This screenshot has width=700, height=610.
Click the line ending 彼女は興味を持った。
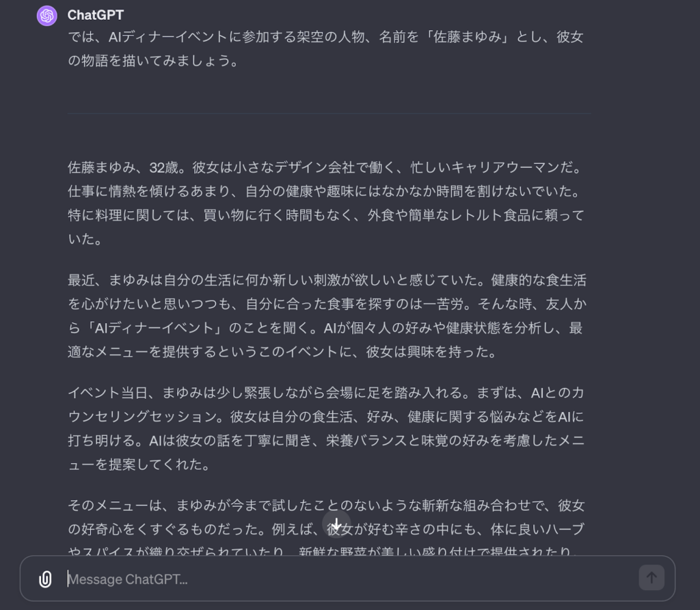coord(282,352)
